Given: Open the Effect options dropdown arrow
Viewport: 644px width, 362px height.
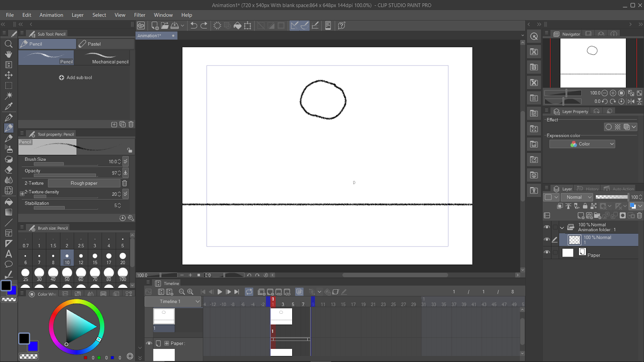Looking at the screenshot, I should point(634,127).
